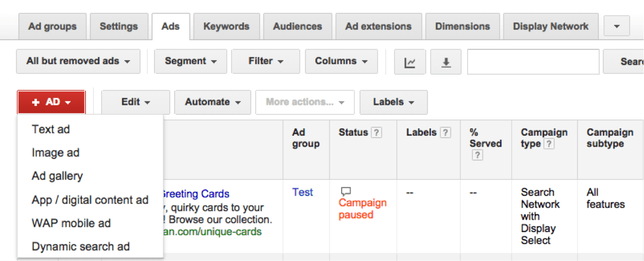The image size is (644, 261).
Task: Click the red + AD button
Action: click(x=51, y=102)
